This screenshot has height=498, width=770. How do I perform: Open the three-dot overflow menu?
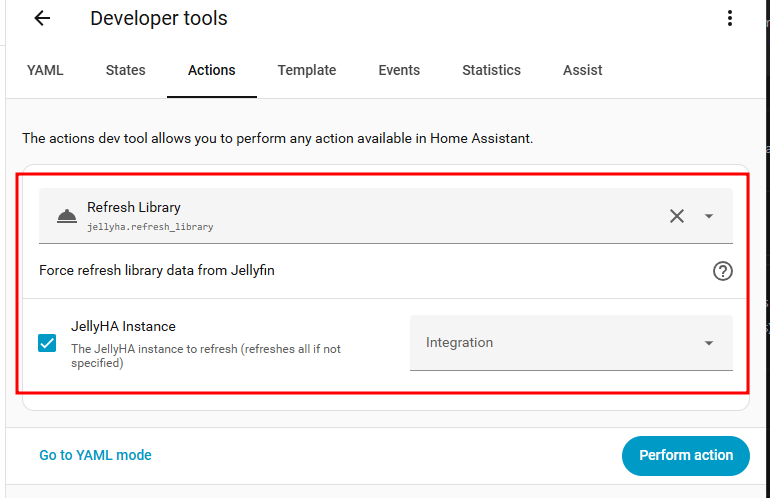pos(730,18)
